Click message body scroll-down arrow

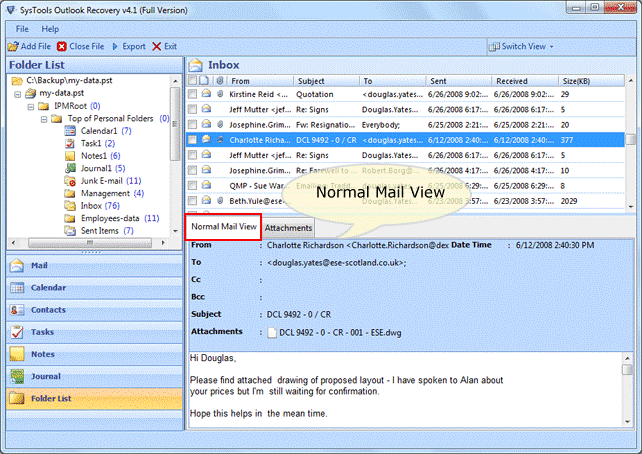click(628, 422)
